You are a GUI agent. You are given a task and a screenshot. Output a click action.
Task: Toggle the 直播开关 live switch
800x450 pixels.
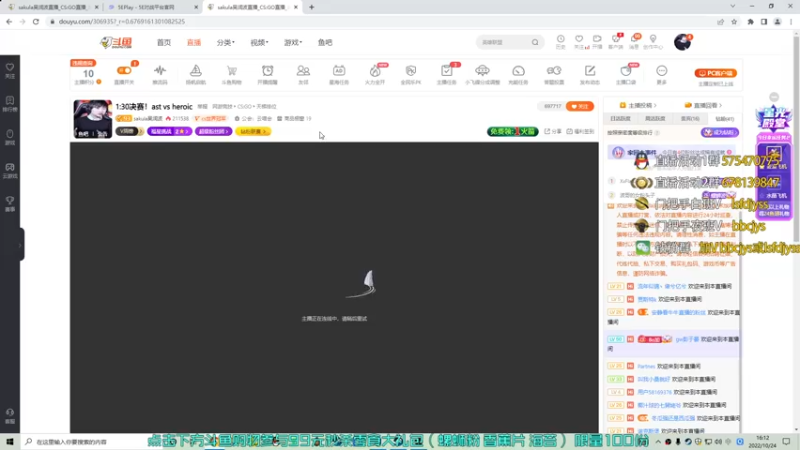click(x=124, y=71)
